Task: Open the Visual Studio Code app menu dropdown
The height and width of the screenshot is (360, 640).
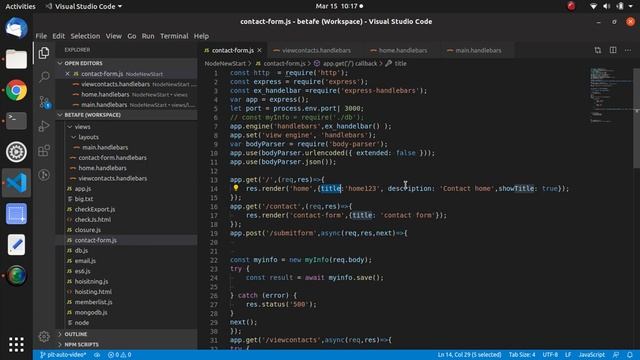Action: tap(84, 6)
